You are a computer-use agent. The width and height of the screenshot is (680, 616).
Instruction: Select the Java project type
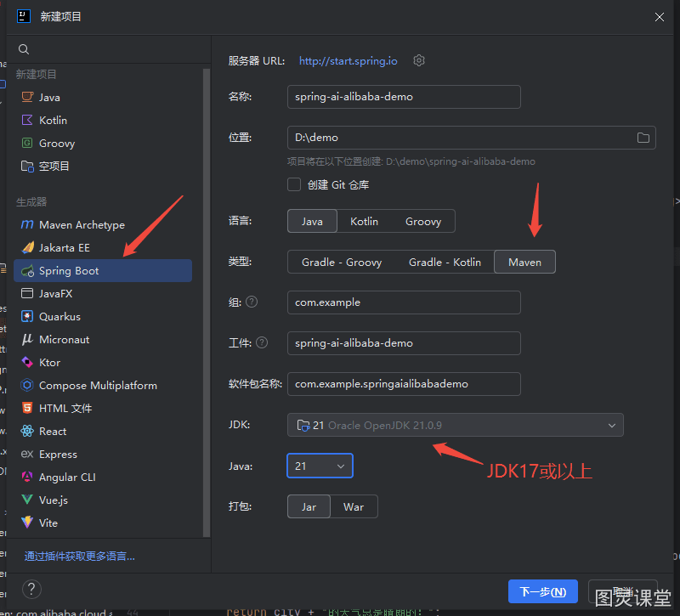point(103,97)
